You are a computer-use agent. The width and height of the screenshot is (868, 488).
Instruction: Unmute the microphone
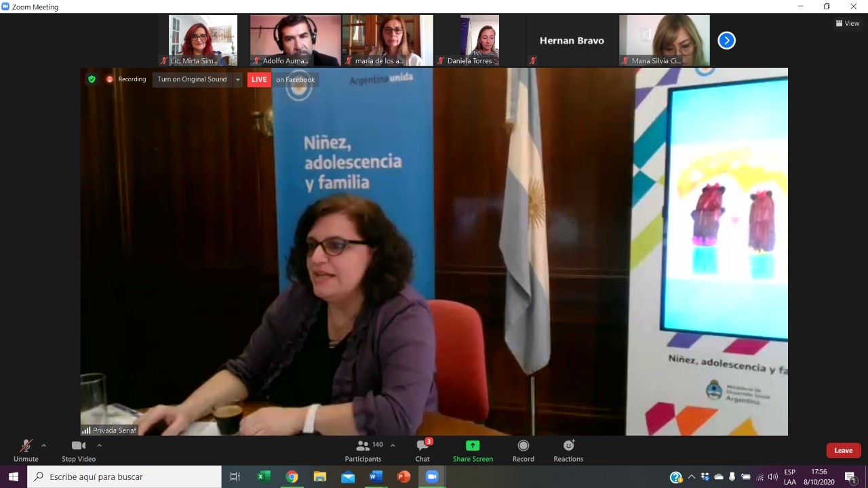(x=26, y=450)
